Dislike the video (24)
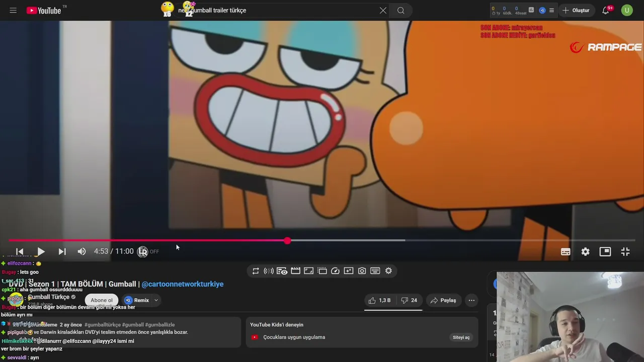644x362 pixels. tap(409, 300)
